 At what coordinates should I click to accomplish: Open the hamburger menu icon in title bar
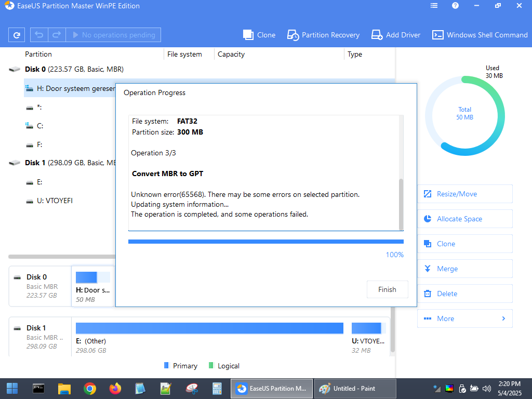point(434,6)
